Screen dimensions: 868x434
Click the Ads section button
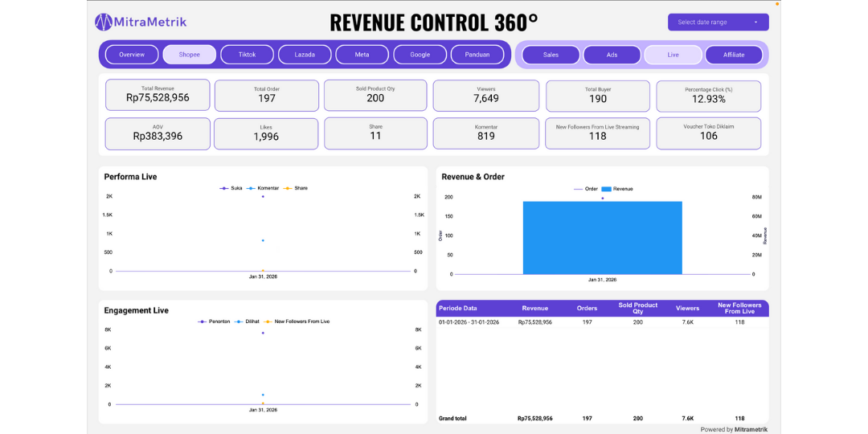coord(612,55)
